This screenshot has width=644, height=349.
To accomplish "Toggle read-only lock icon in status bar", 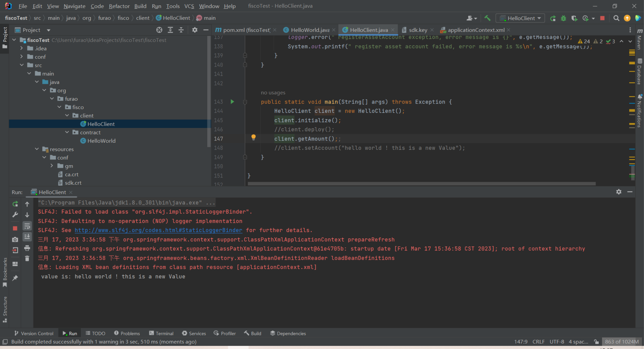I will [x=596, y=342].
